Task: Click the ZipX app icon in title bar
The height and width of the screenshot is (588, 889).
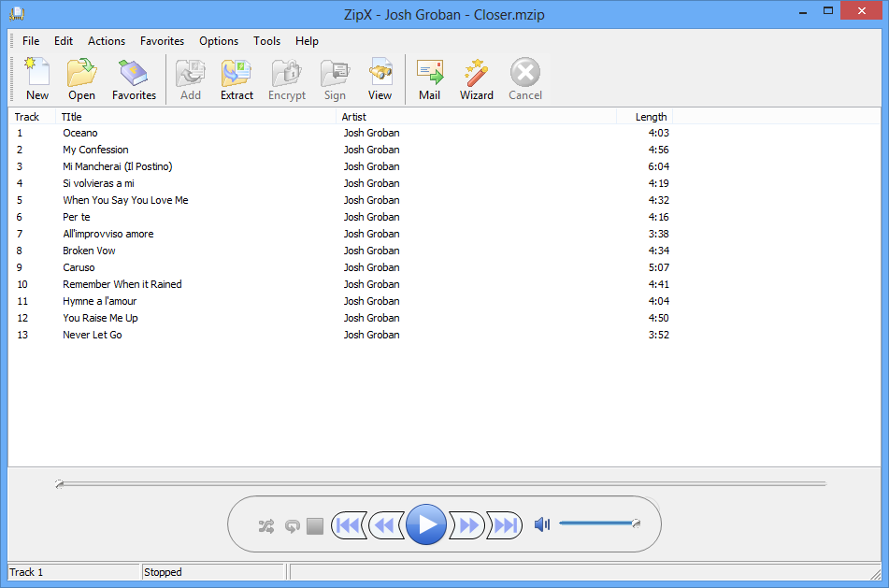Action: pyautogui.click(x=17, y=13)
